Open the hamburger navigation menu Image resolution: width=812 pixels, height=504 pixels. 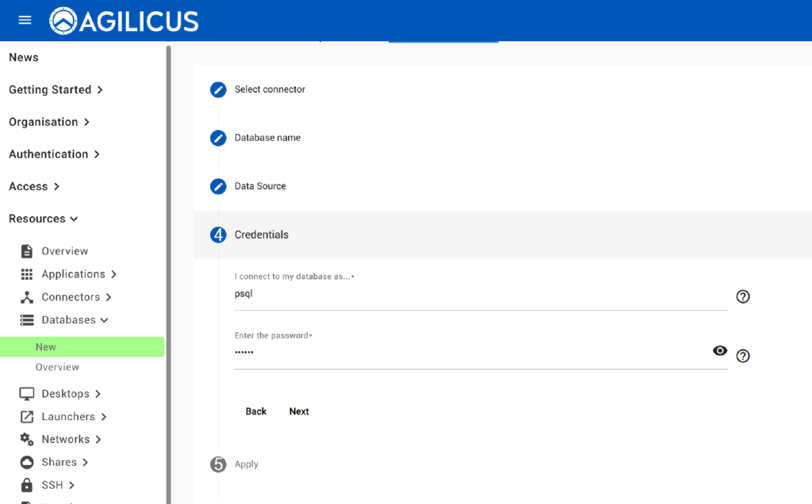click(x=25, y=20)
